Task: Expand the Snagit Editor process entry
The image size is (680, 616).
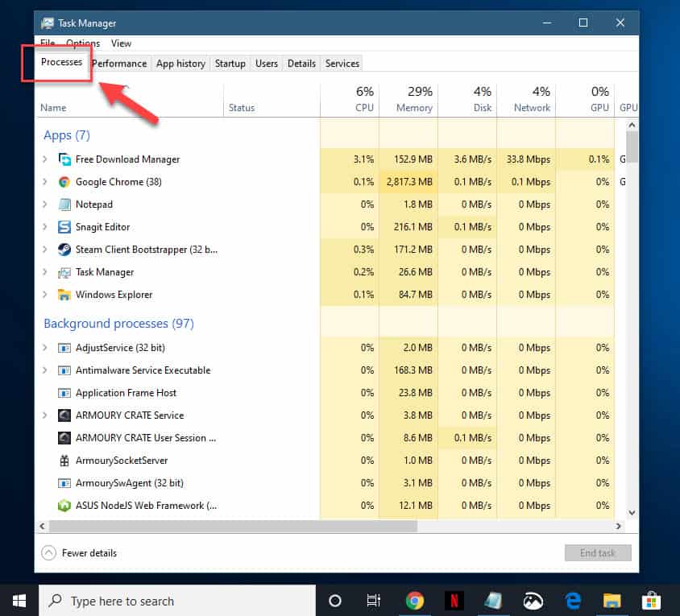Action: [44, 227]
